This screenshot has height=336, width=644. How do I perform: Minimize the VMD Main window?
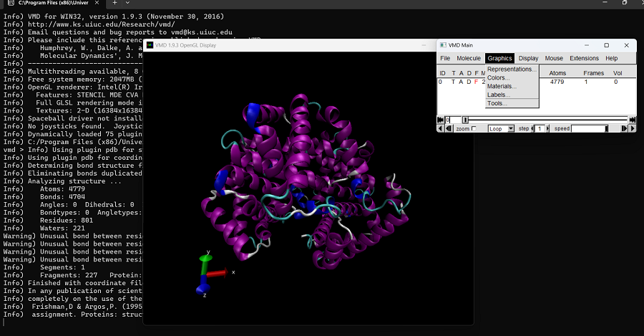point(587,45)
